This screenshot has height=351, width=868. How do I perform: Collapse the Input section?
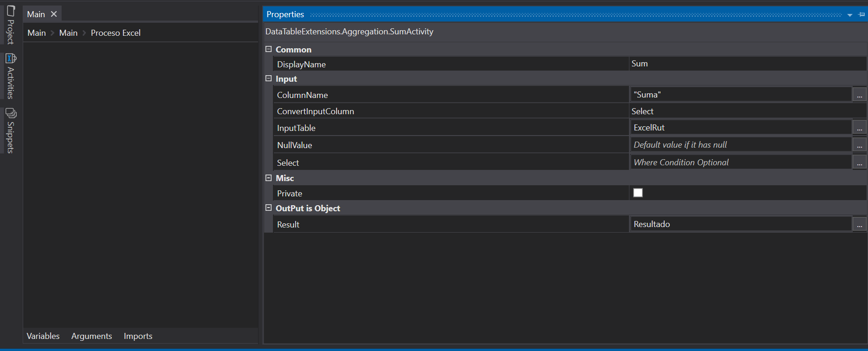coord(268,78)
